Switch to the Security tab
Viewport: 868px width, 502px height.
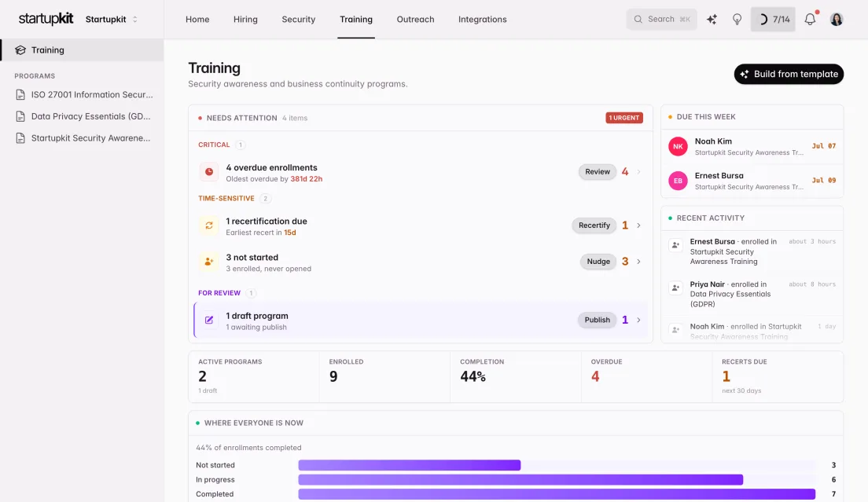point(299,20)
